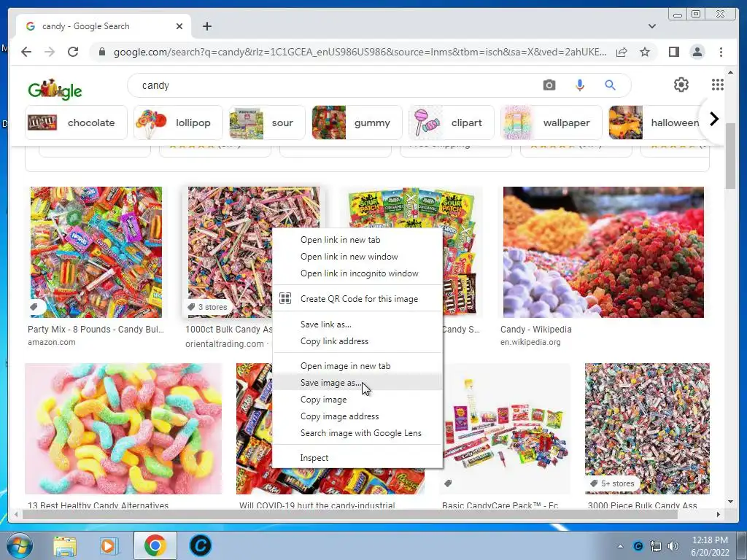Close the 'candy - Google Search' tab
The height and width of the screenshot is (560, 747).
coord(179,26)
